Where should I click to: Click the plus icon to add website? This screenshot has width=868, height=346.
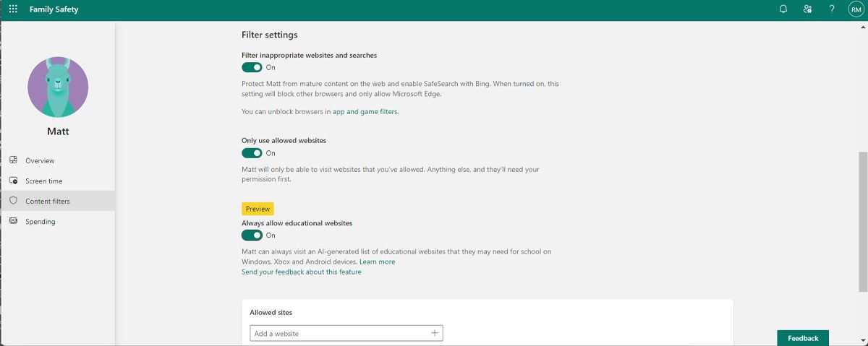(x=435, y=333)
